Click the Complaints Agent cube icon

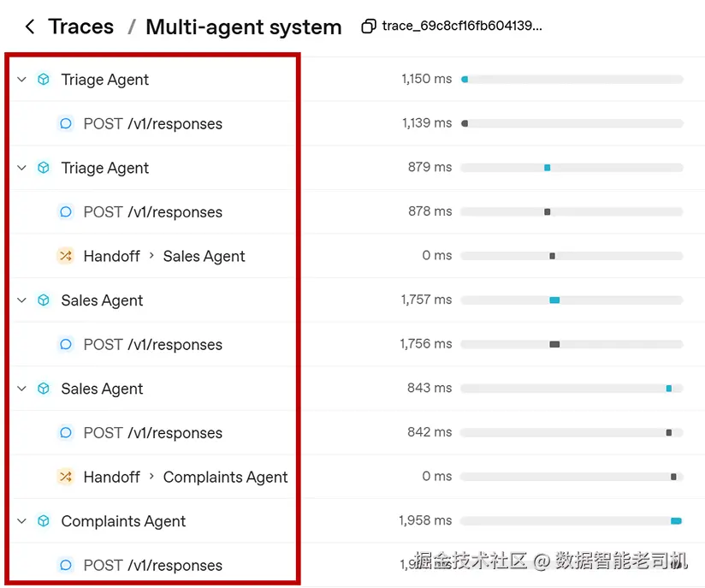44,521
